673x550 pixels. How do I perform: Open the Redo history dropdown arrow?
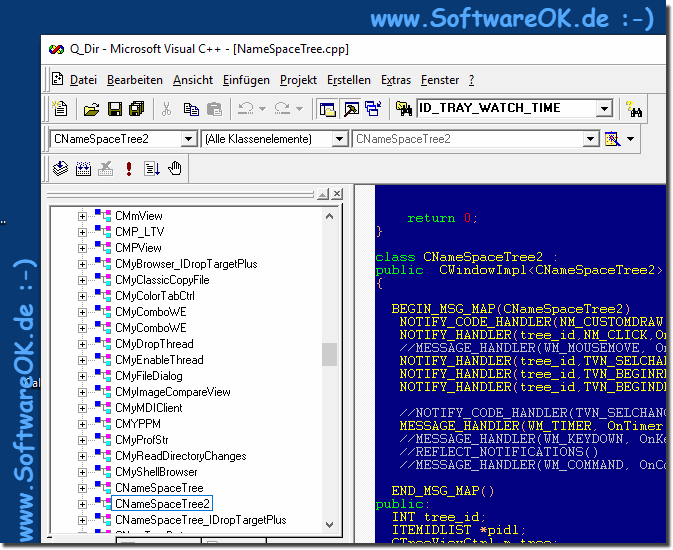299,109
